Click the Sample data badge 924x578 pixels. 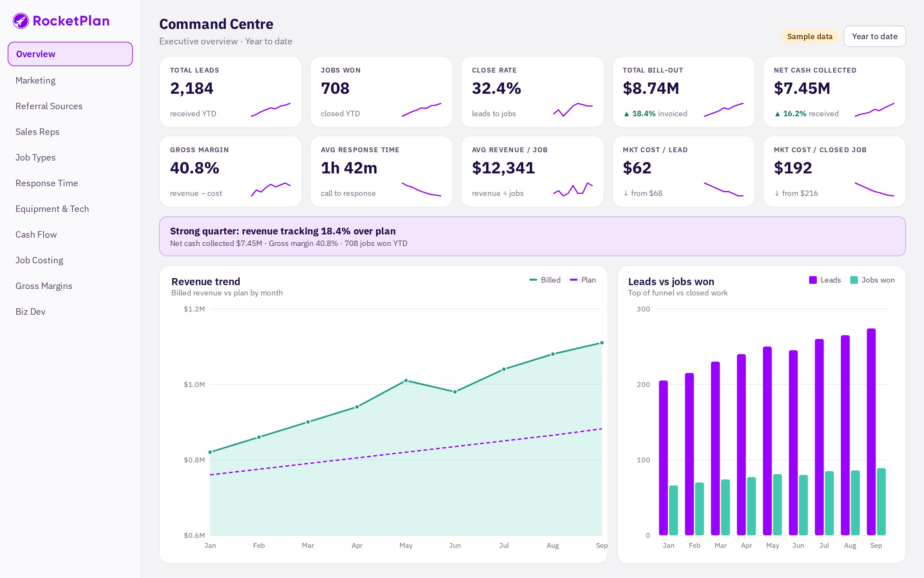pos(809,36)
